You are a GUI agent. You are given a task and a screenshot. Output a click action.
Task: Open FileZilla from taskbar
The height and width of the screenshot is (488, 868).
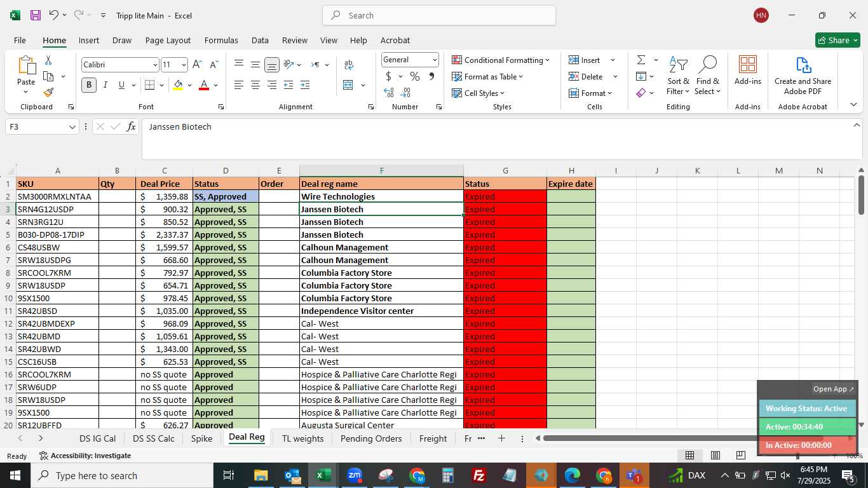pyautogui.click(x=479, y=475)
